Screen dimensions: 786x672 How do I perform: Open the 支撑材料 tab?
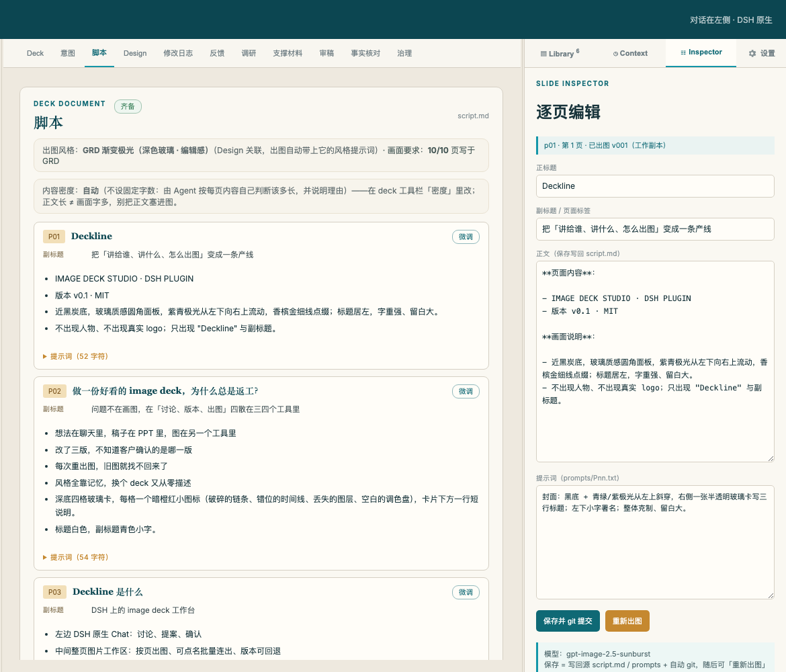pyautogui.click(x=288, y=53)
